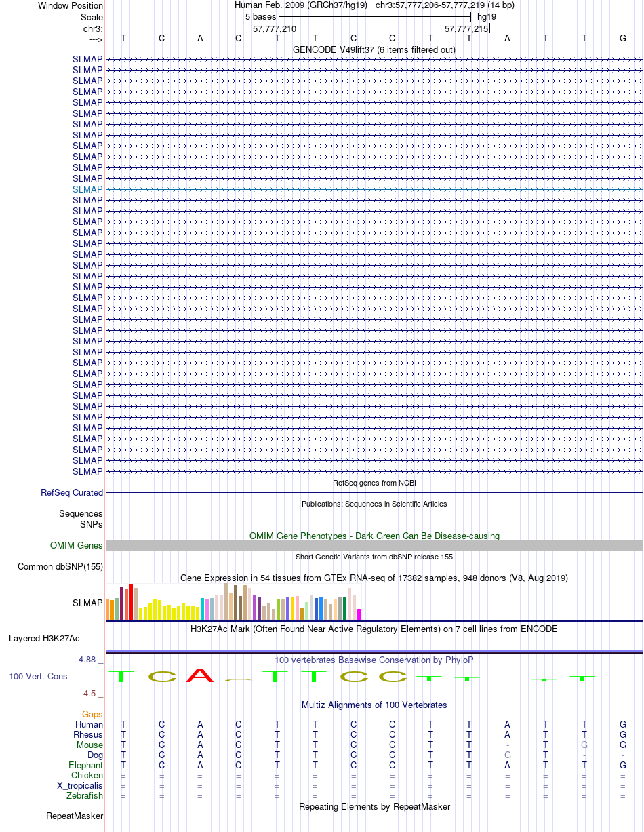Click the magenta bar ending the GTEx chart
The width and height of the screenshot is (644, 832).
coord(359,614)
